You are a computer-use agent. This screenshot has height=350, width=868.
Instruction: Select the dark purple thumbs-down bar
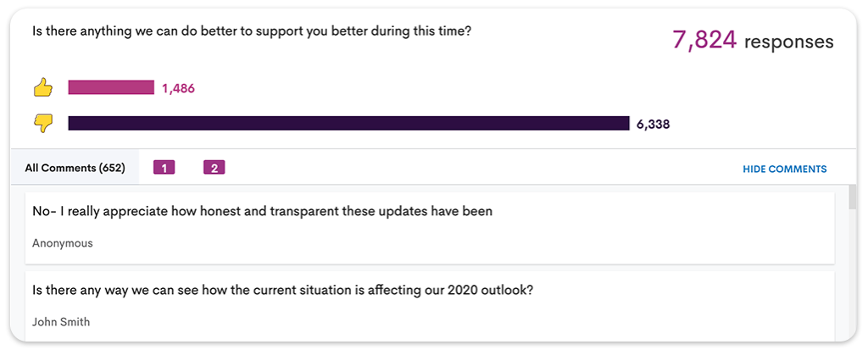point(348,124)
